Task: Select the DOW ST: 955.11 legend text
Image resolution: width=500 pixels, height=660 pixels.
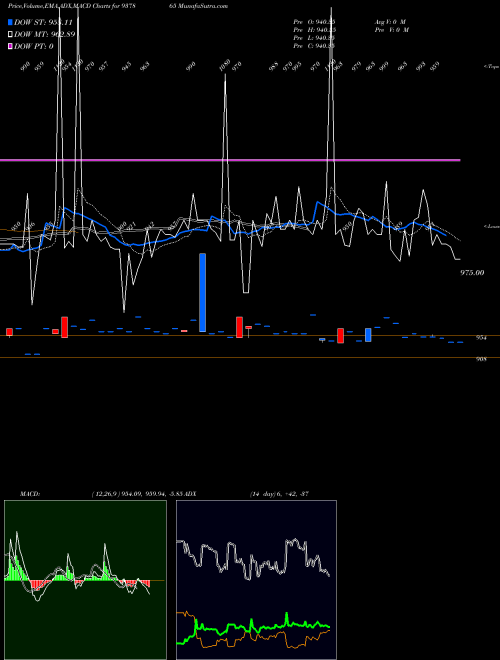Action: coord(43,22)
